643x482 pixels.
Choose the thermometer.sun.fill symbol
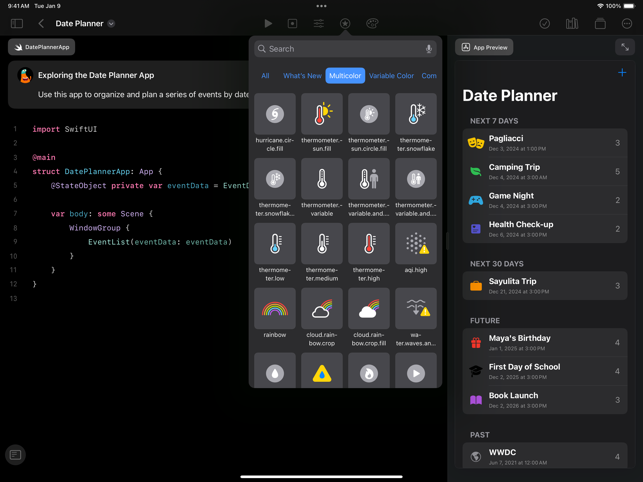click(x=322, y=114)
